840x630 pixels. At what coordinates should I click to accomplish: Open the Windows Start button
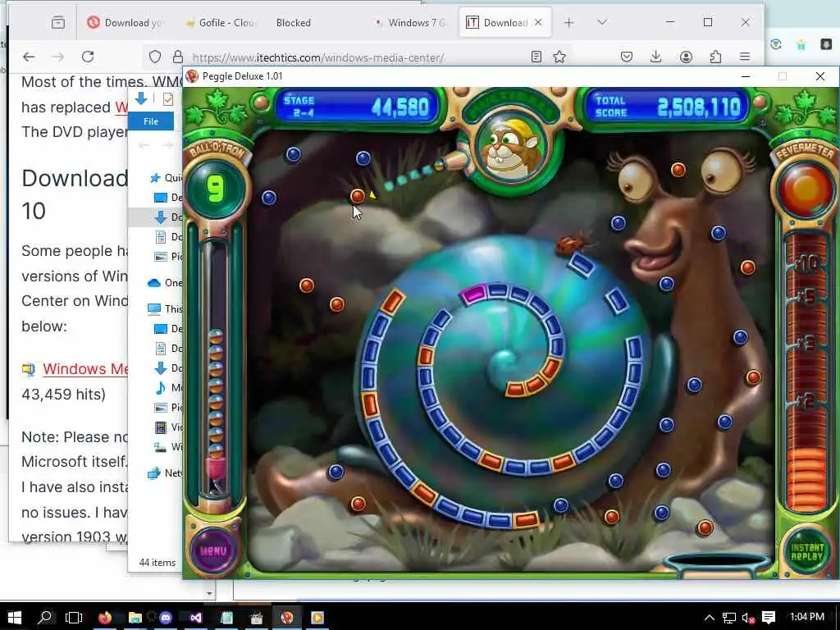15,618
